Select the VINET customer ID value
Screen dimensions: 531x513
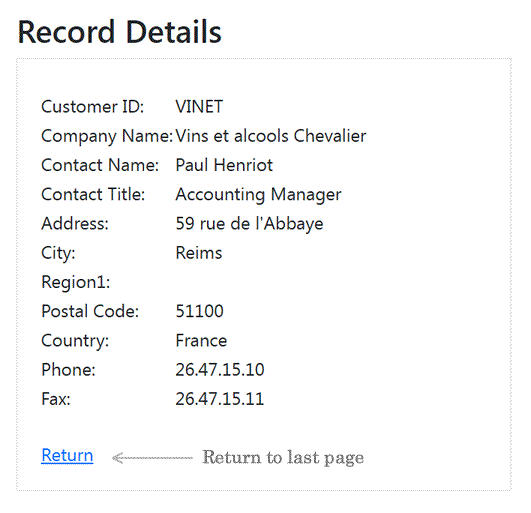[199, 107]
